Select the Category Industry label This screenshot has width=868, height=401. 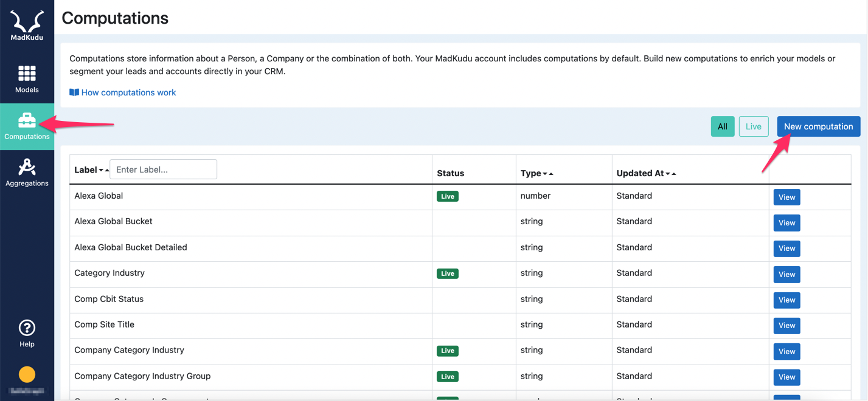[109, 273]
